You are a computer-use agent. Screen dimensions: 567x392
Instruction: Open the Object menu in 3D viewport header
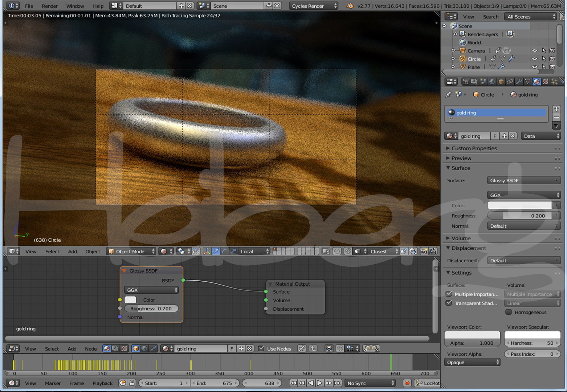(93, 251)
